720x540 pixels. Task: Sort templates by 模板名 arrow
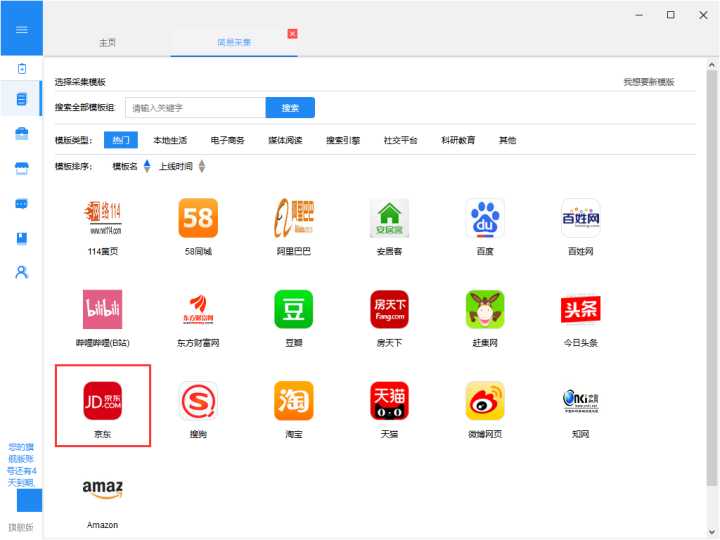147,166
